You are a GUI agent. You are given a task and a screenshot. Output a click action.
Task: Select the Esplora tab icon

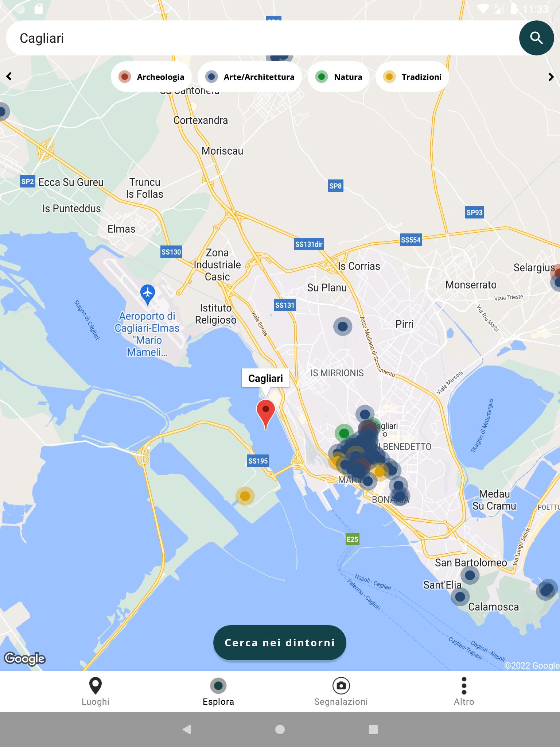tap(218, 686)
